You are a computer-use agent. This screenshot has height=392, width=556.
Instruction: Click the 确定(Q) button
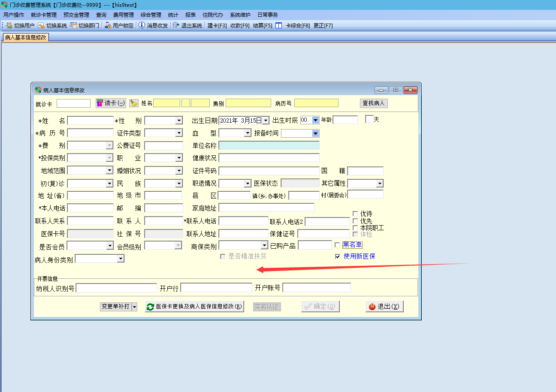point(320,307)
